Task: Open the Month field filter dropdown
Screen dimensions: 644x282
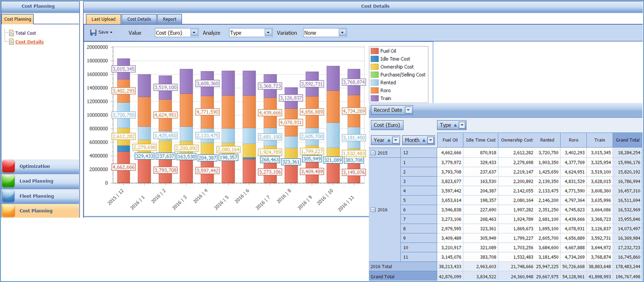Action: coord(431,140)
